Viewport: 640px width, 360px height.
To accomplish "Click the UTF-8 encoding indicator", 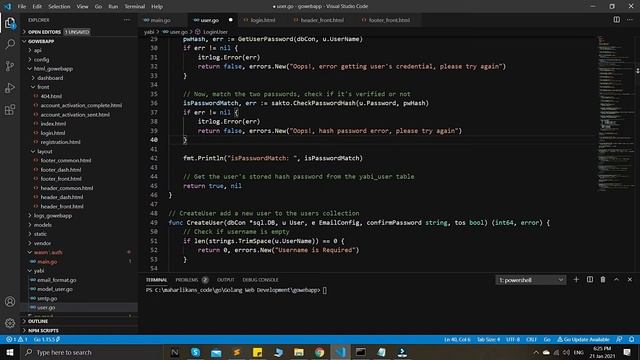I will (x=513, y=339).
